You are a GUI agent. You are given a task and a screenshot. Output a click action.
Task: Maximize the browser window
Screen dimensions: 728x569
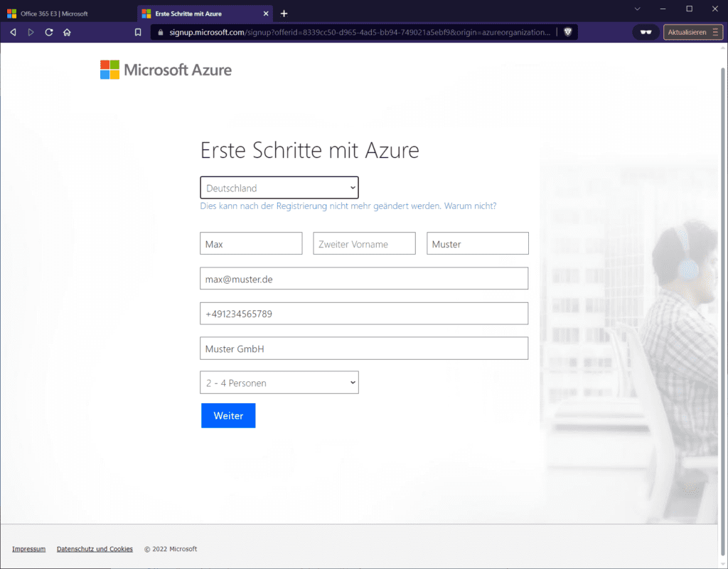click(x=689, y=9)
